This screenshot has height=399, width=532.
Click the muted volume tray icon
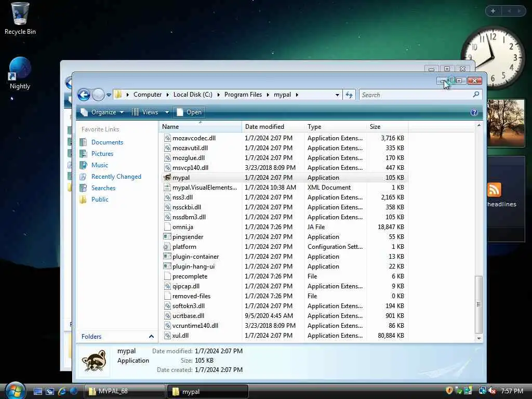pyautogui.click(x=493, y=391)
